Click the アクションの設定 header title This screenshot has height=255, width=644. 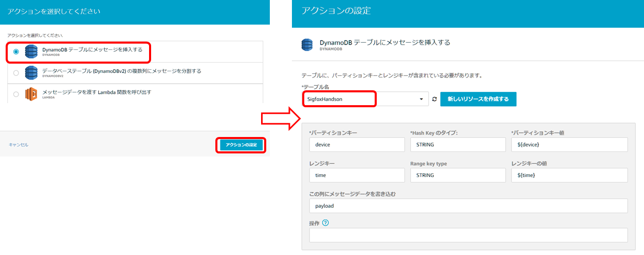[x=336, y=10]
